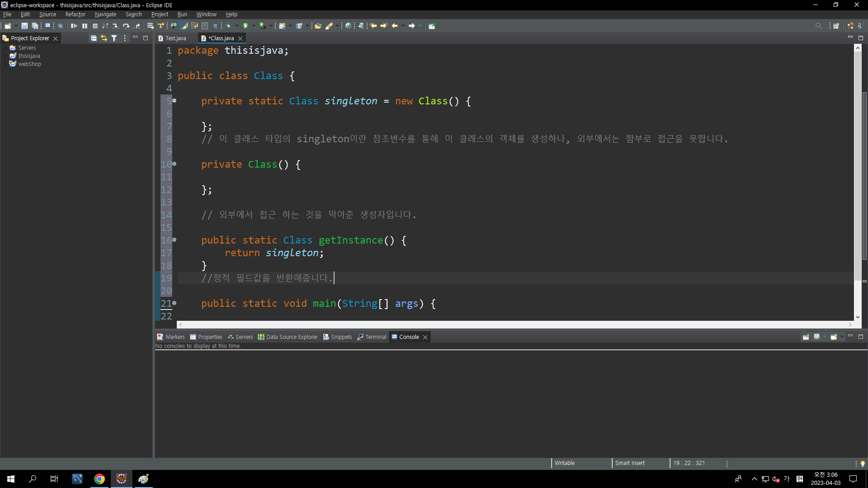Open the Run button dropdown arrow
Screen dimensions: 868x488
254,26
